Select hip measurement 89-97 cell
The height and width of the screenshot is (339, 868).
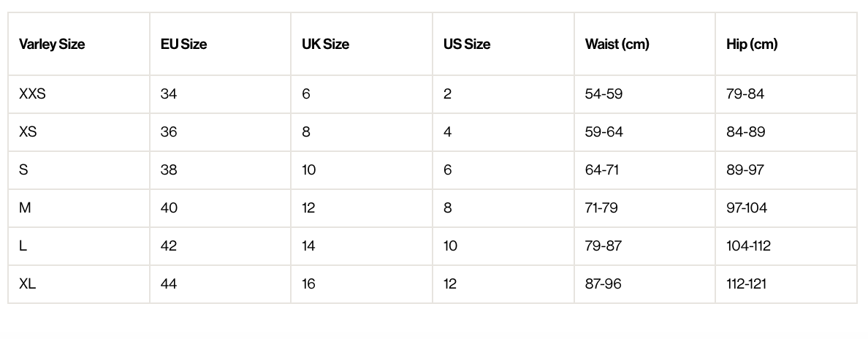click(745, 170)
